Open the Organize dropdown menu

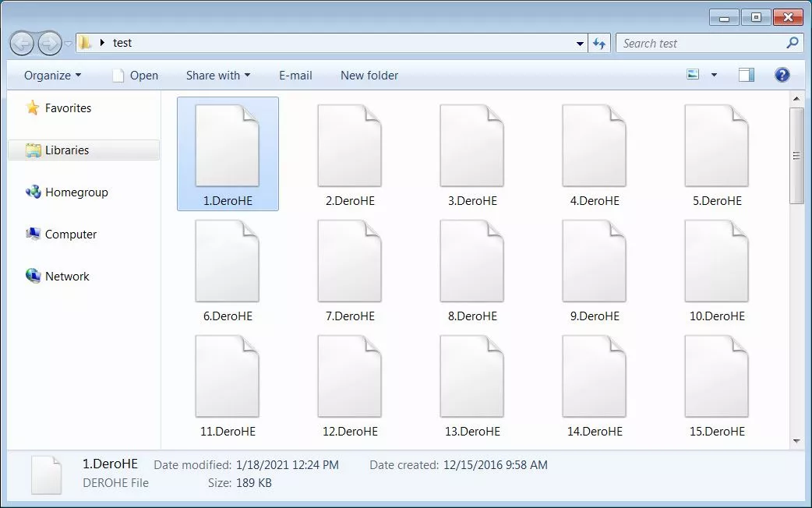52,76
